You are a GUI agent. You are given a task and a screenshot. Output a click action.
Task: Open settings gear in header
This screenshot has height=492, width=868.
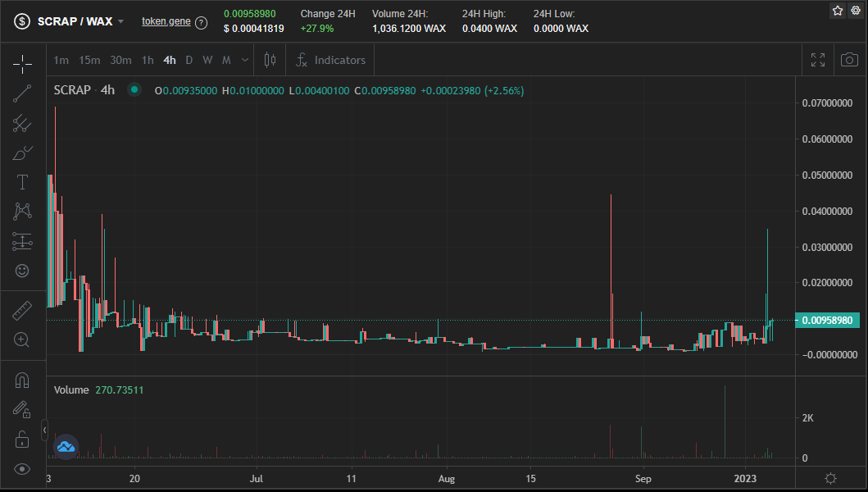tap(855, 11)
